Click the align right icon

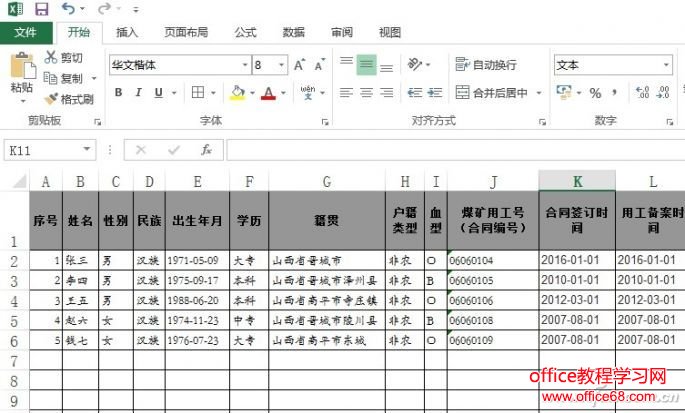pyautogui.click(x=387, y=92)
